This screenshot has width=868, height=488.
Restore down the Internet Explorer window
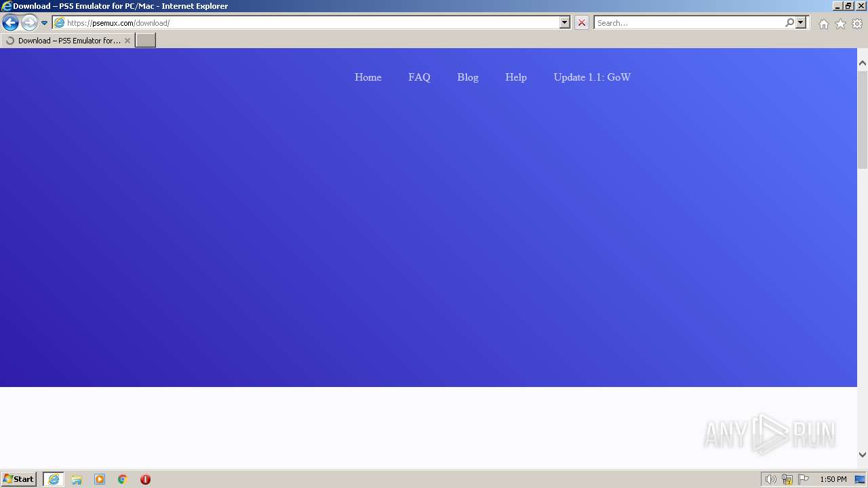(x=848, y=5)
